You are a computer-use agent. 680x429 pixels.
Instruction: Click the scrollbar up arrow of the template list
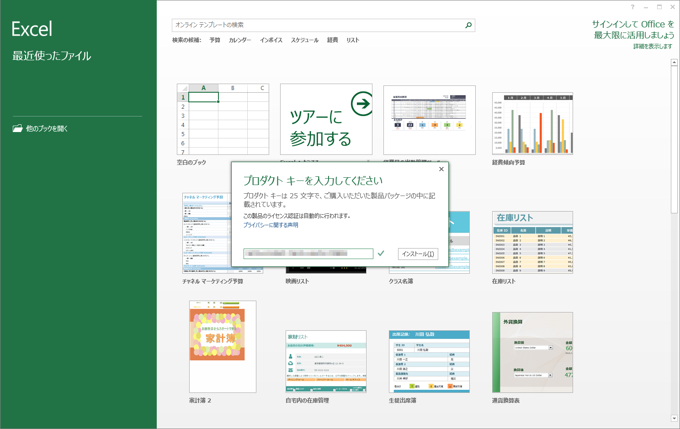click(674, 62)
